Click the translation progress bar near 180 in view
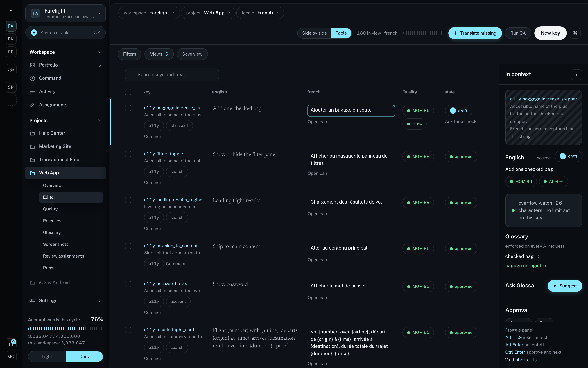588x368 pixels. 422,33
